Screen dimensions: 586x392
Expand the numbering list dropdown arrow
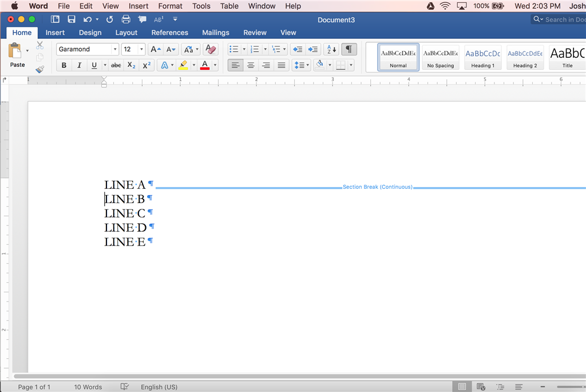(266, 49)
